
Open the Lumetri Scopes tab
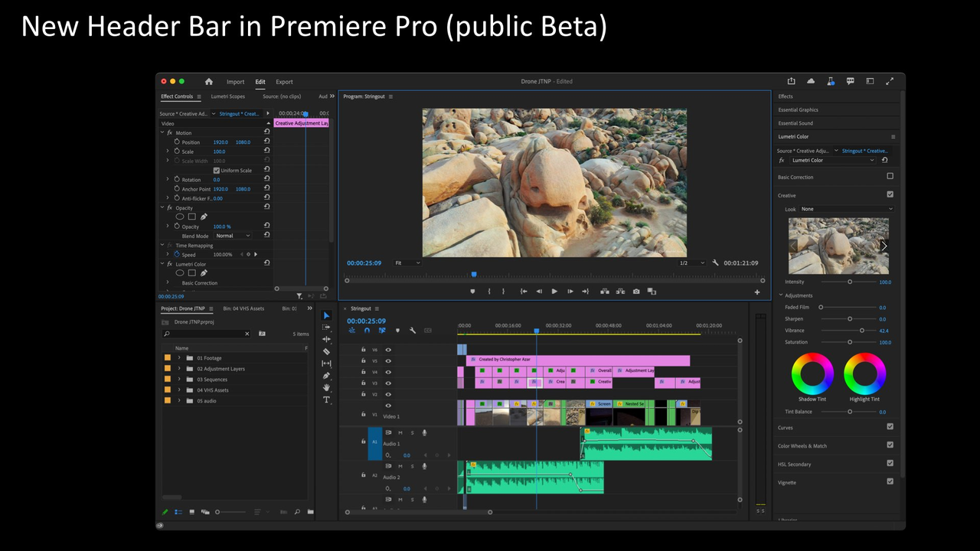(x=227, y=96)
